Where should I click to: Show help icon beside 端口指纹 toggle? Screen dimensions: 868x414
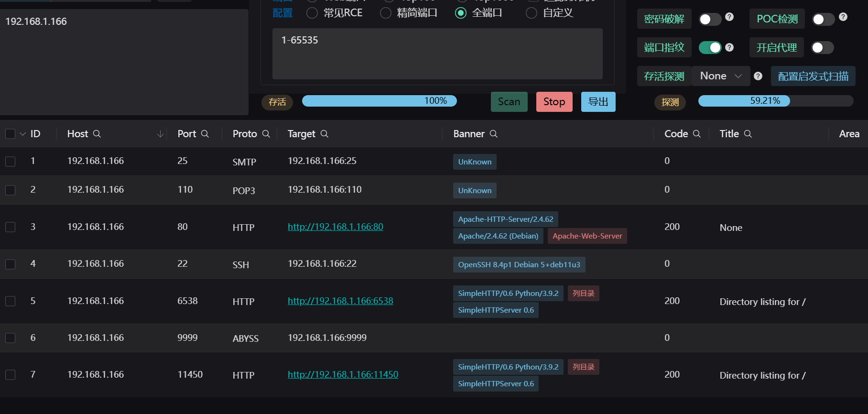pyautogui.click(x=729, y=47)
